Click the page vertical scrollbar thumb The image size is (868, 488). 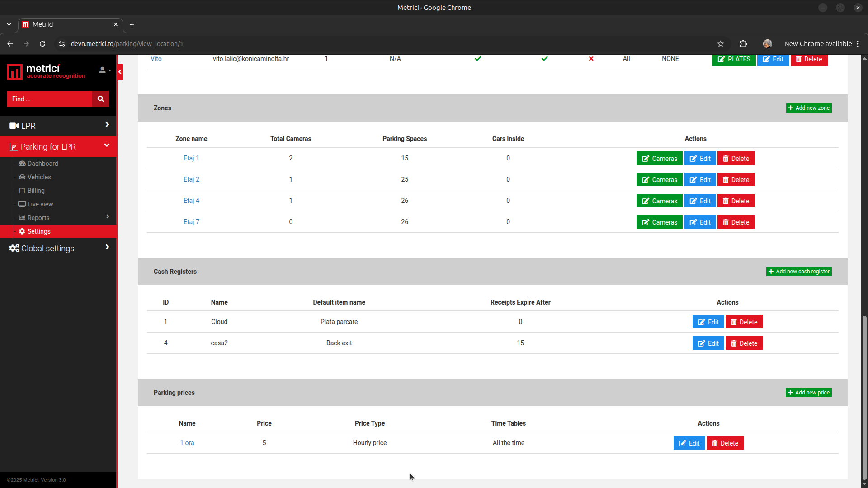pyautogui.click(x=864, y=398)
